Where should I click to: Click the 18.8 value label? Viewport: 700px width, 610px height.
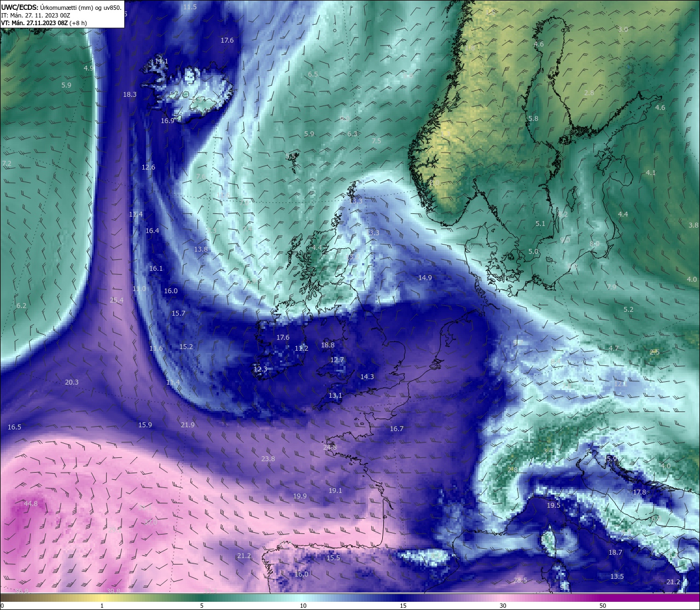328,345
